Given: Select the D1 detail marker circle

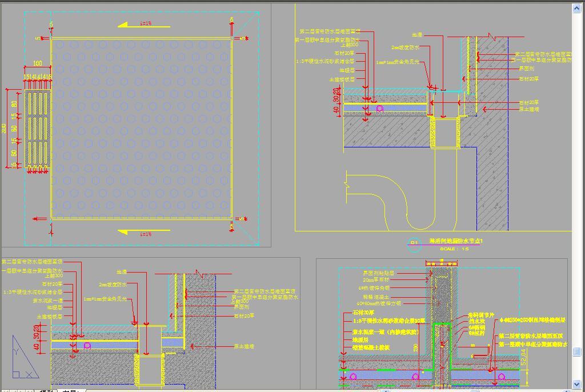Looking at the screenshot, I should click(x=414, y=243).
